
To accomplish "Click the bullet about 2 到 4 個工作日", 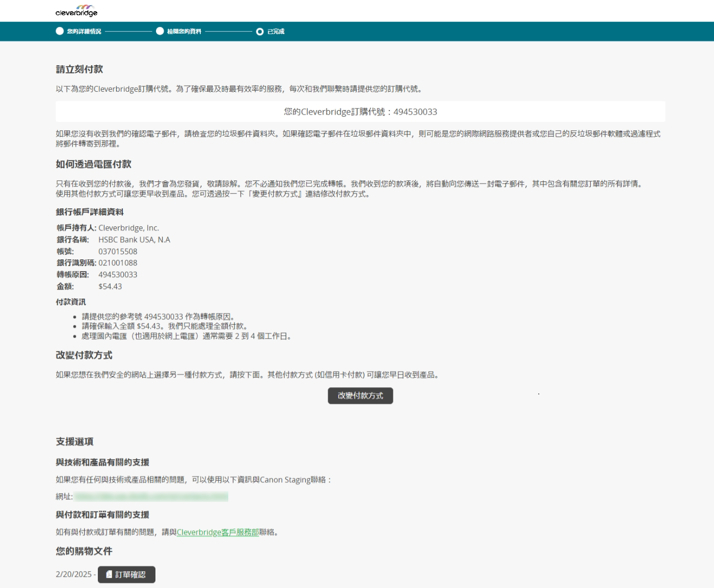I will (x=187, y=336).
